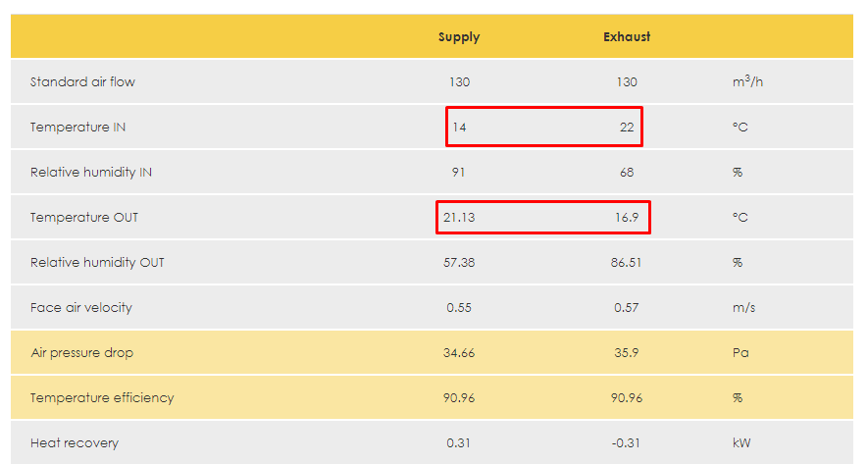Click the supply air pressure drop 34.66
The width and height of the screenshot is (868, 464).
(x=459, y=353)
